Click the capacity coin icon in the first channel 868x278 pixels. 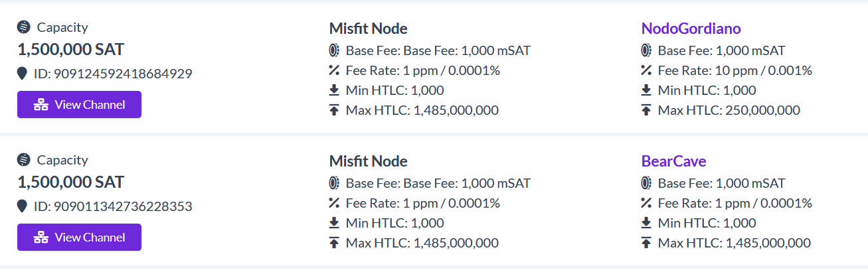coord(25,27)
